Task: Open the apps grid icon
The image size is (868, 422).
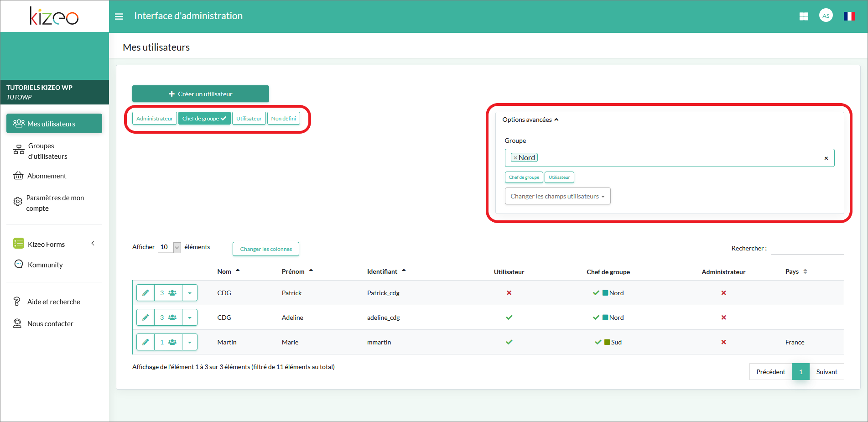Action: point(804,16)
